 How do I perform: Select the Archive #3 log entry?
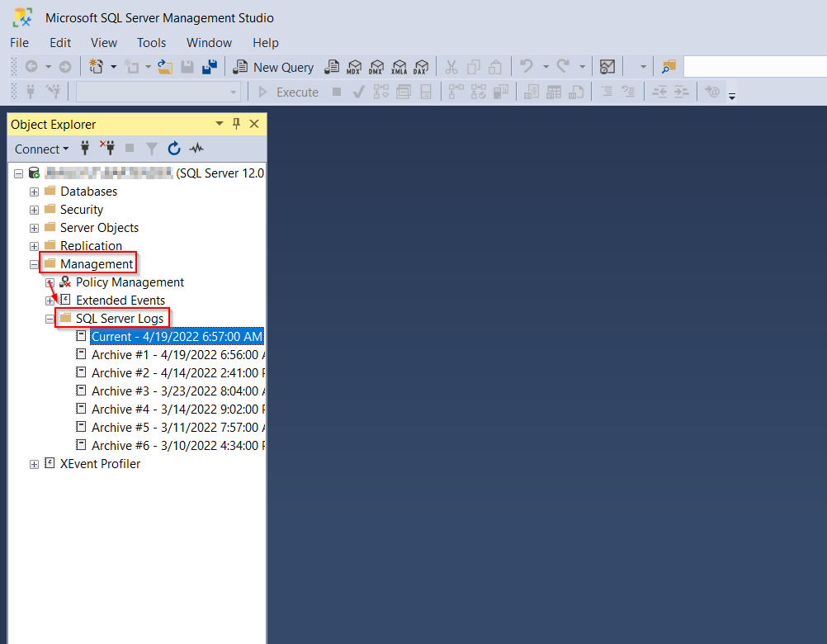pos(177,391)
